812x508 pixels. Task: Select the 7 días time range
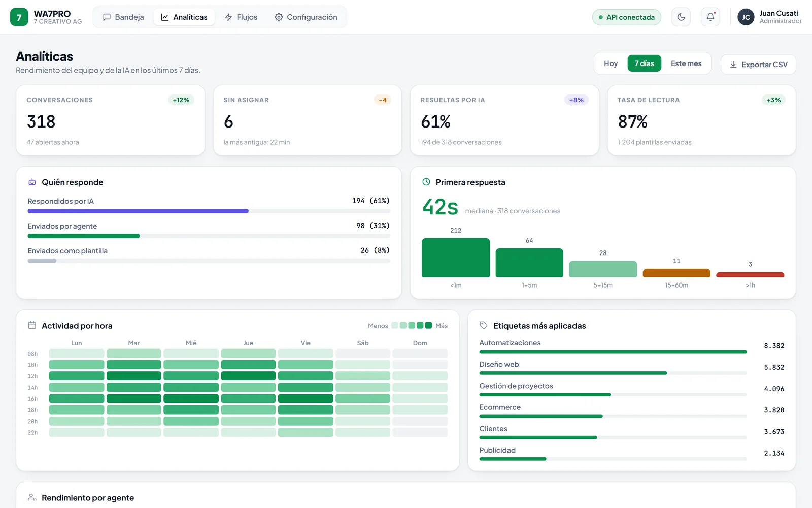pyautogui.click(x=644, y=63)
